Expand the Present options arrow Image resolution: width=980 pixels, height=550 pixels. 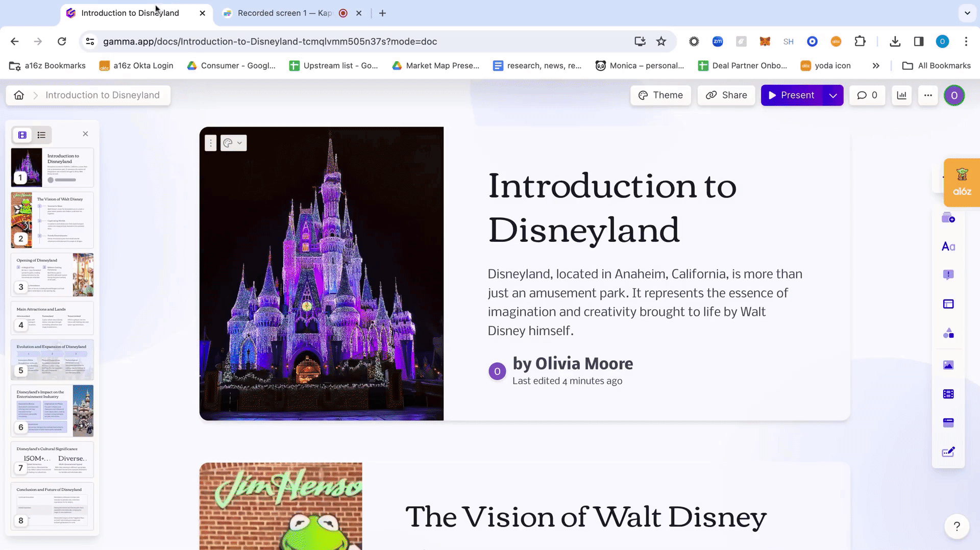833,95
